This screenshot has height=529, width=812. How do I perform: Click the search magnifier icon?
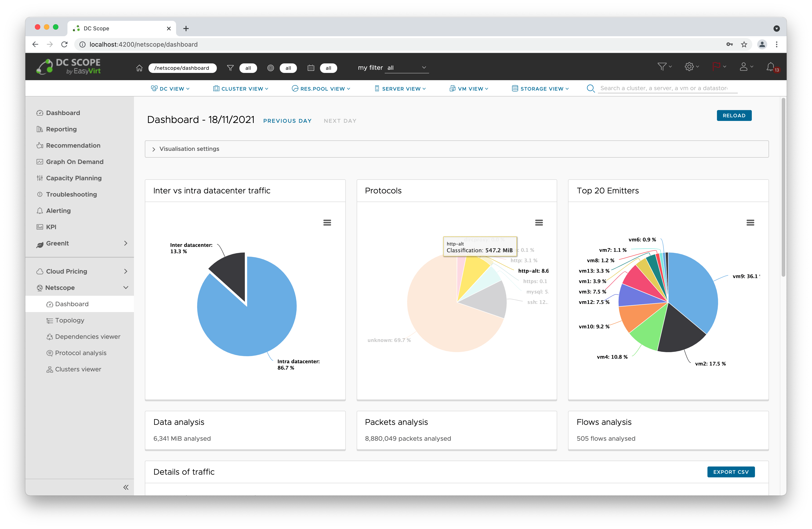(591, 88)
